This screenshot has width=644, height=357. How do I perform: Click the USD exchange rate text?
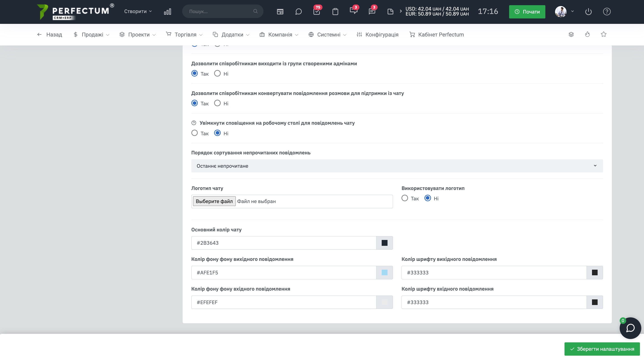coord(437,9)
